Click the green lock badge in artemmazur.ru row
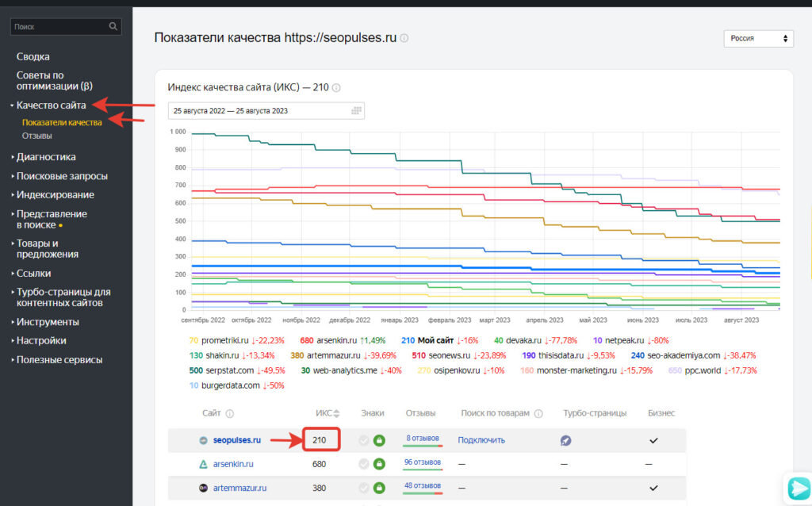 click(379, 488)
